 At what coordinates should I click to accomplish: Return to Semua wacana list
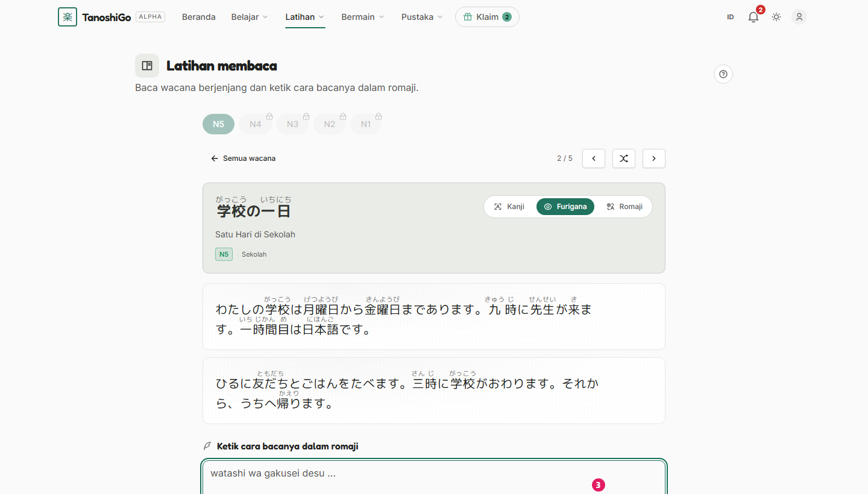[x=244, y=158]
